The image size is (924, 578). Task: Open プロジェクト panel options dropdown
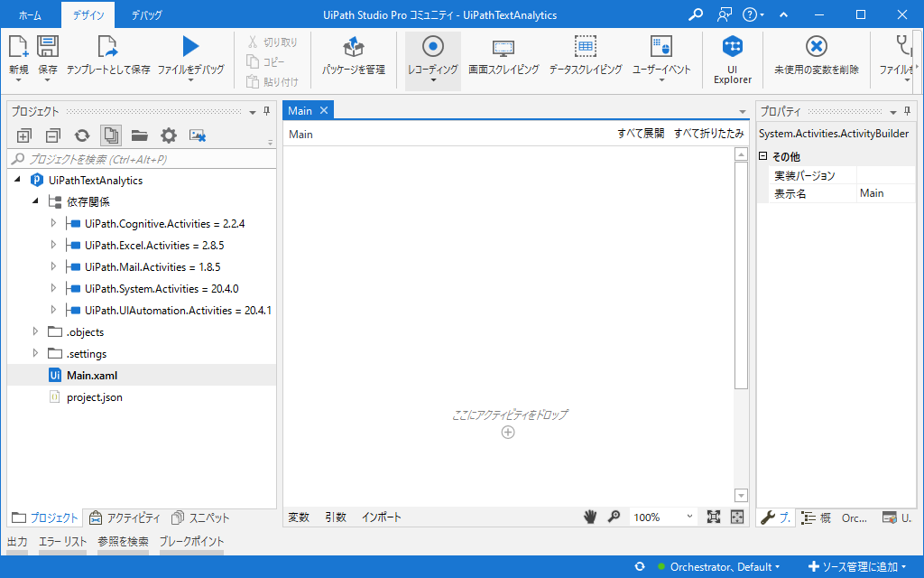[253, 112]
